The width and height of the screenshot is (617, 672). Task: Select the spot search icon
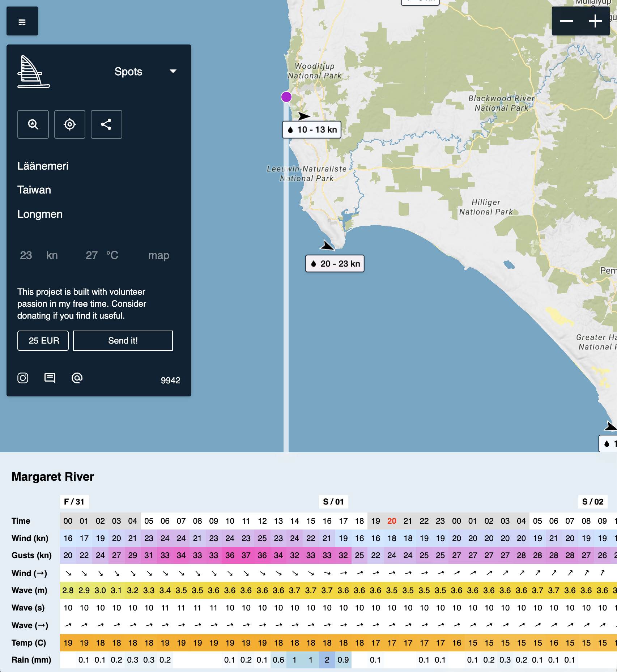(33, 124)
